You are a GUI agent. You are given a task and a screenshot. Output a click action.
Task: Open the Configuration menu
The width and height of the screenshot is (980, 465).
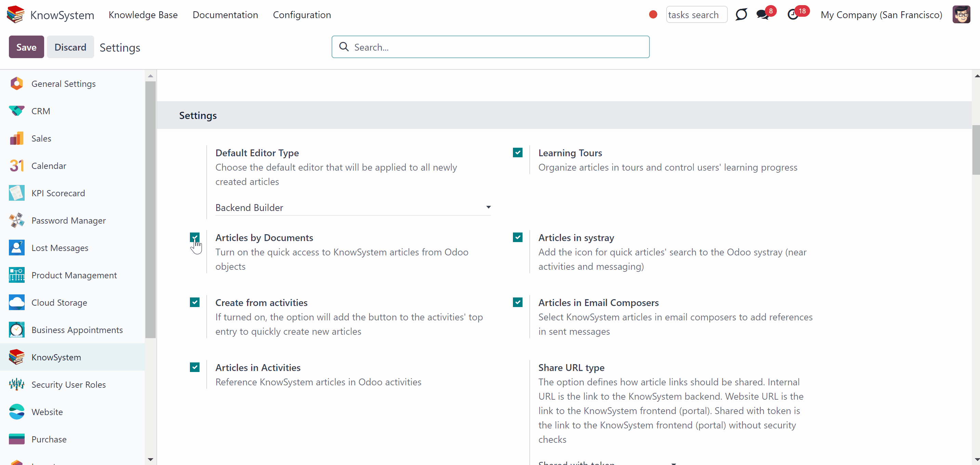coord(302,15)
